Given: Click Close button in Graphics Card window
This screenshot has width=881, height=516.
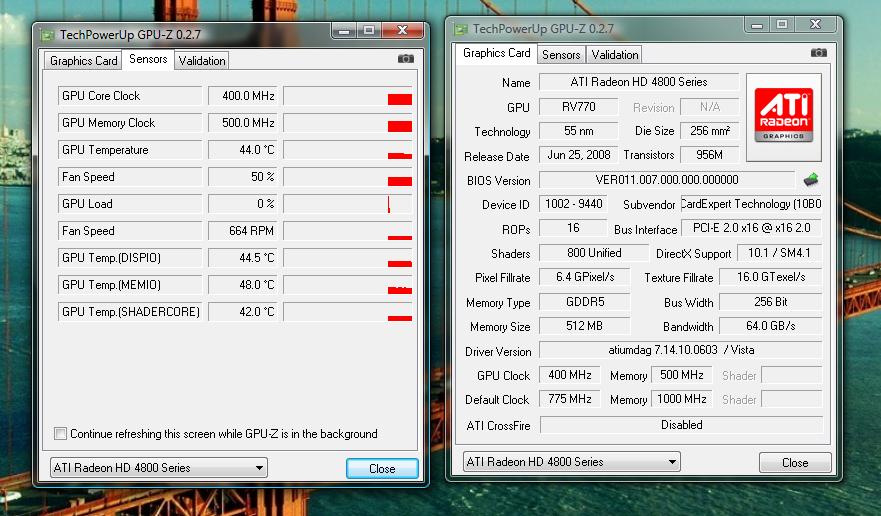Looking at the screenshot, I should (x=795, y=463).
